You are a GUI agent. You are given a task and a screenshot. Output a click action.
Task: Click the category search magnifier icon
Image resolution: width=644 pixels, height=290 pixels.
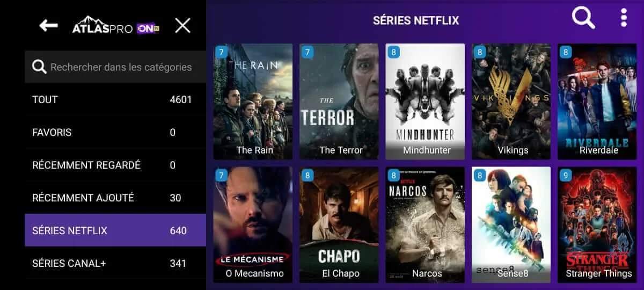[39, 67]
